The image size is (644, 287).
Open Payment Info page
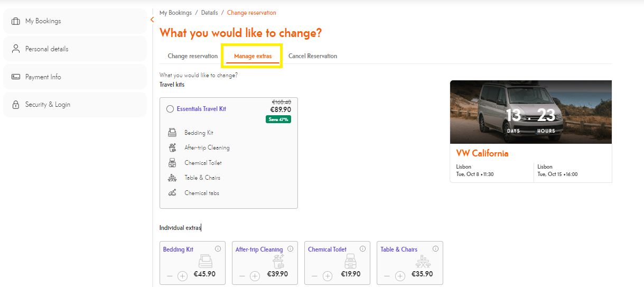43,77
